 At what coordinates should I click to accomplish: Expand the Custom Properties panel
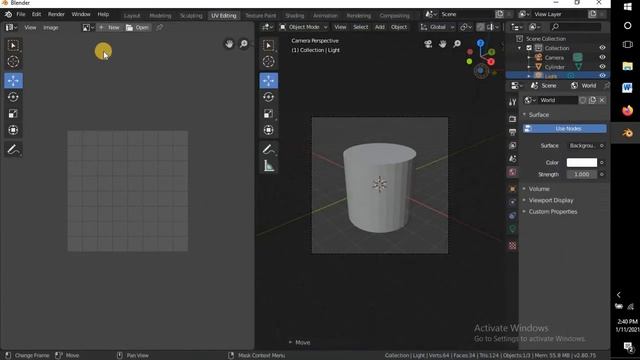552,211
